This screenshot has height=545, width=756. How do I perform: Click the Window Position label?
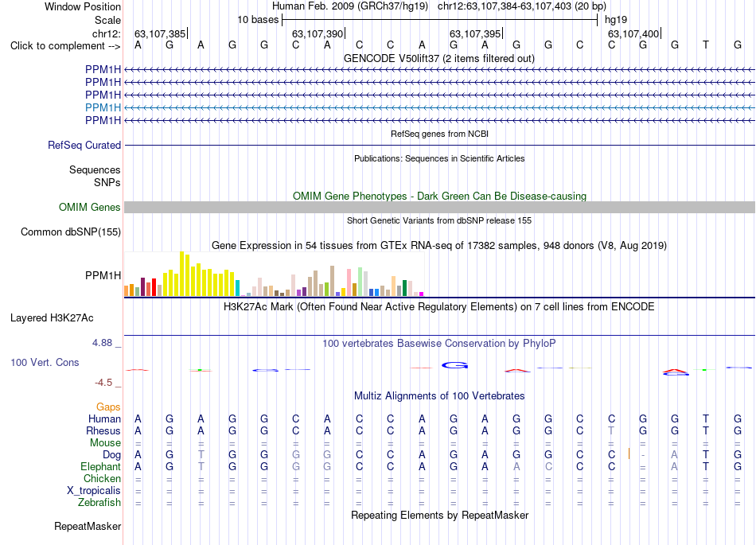tap(83, 6)
